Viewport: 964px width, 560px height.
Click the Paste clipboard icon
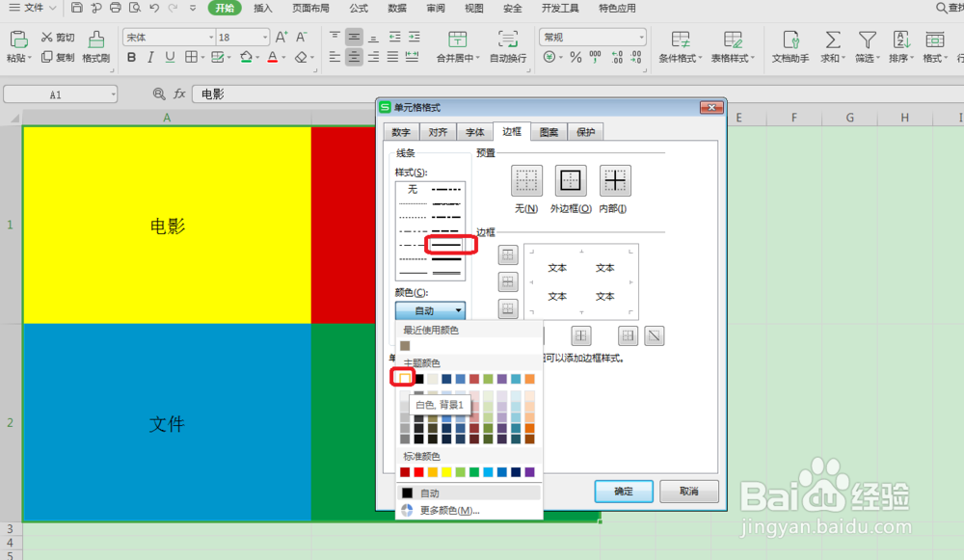pos(18,40)
